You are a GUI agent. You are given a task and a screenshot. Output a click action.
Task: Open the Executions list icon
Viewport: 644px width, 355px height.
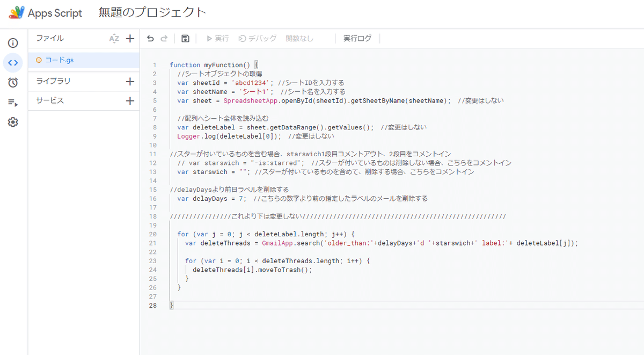13,103
